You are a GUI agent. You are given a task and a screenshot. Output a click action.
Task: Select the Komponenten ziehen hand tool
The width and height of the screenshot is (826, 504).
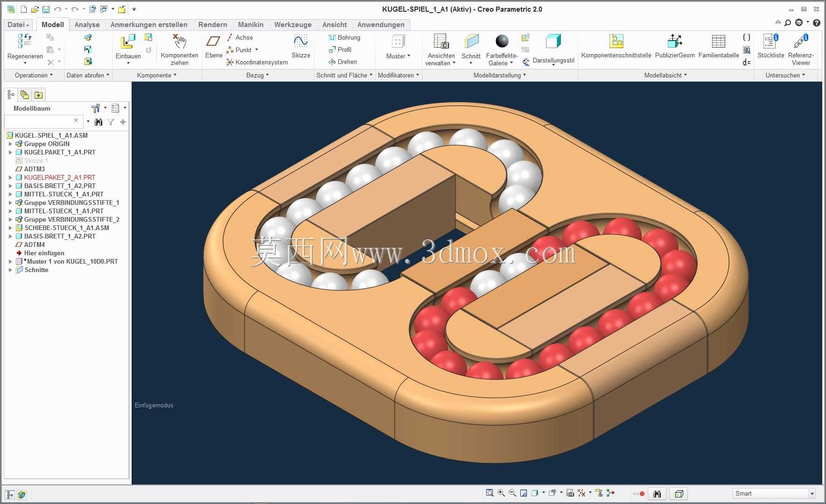pos(179,41)
